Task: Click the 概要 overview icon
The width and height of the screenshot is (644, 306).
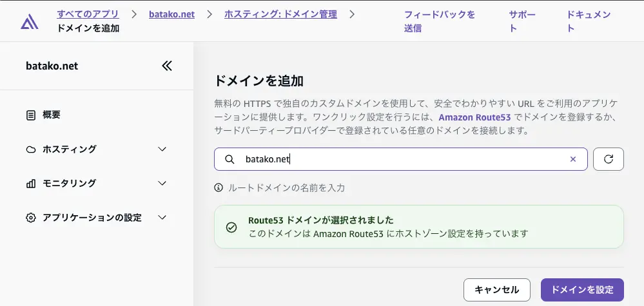Action: click(31, 115)
